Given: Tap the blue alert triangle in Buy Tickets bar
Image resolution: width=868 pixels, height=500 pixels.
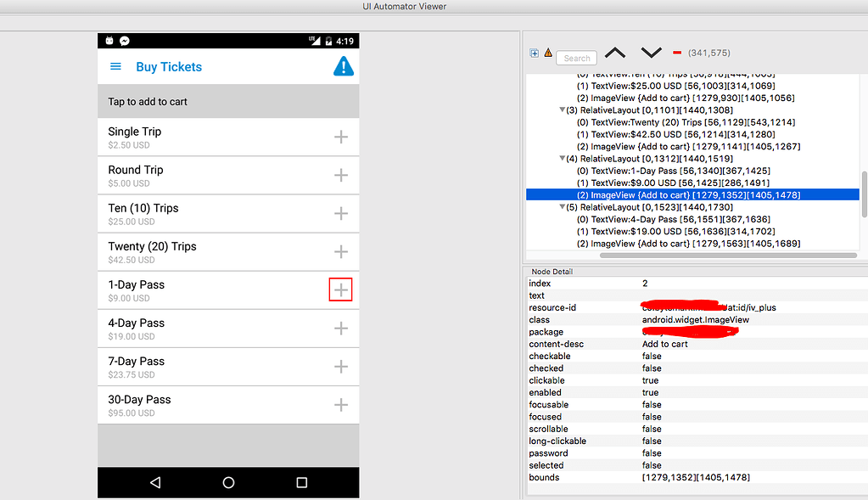Looking at the screenshot, I should click(343, 66).
